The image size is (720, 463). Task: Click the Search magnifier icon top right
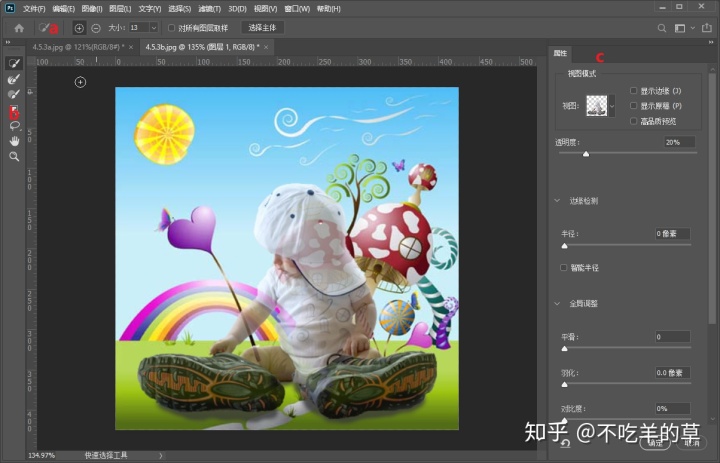(662, 28)
